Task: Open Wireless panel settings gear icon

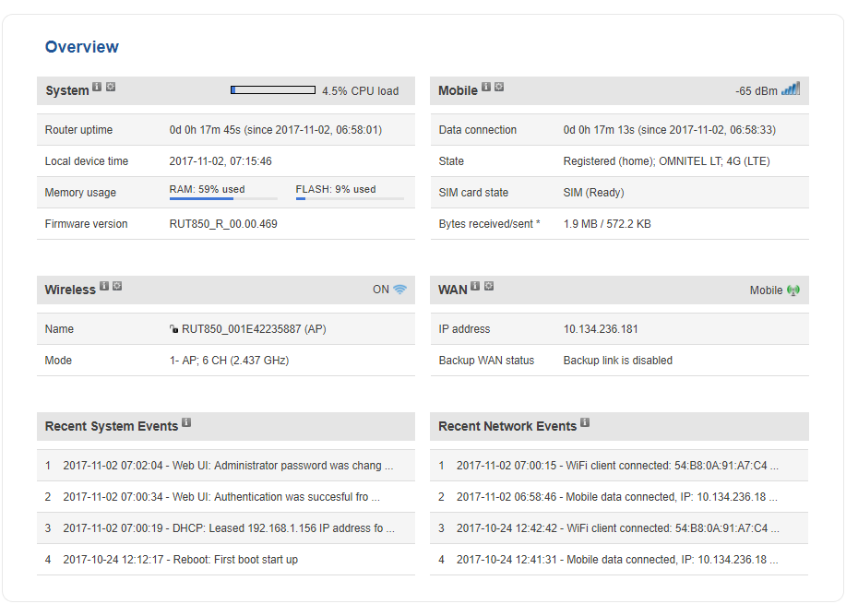Action: click(117, 286)
